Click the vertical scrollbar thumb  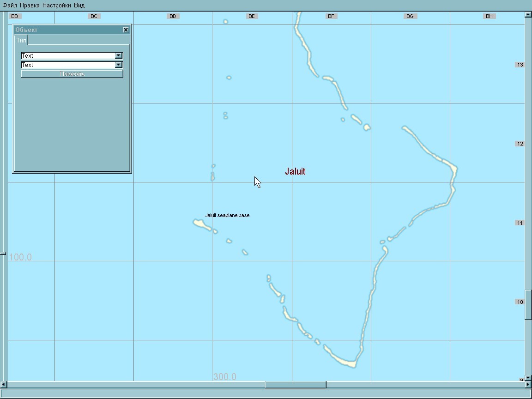coord(528,305)
